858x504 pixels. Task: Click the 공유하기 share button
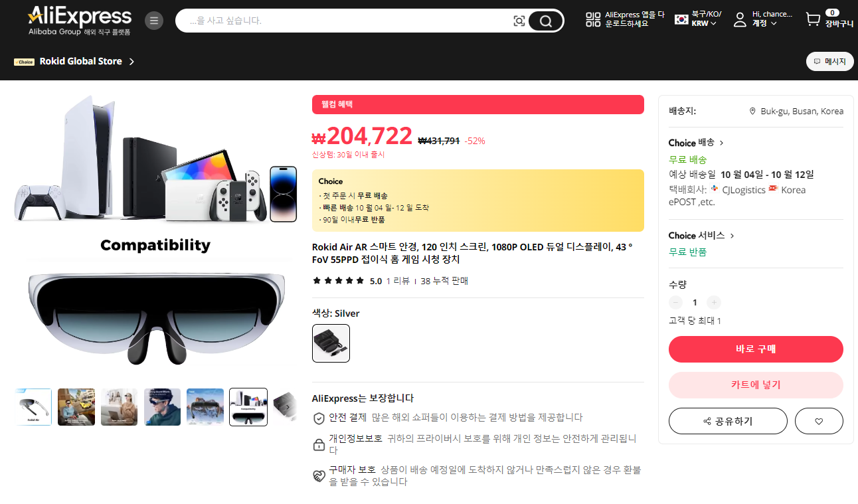[728, 421]
